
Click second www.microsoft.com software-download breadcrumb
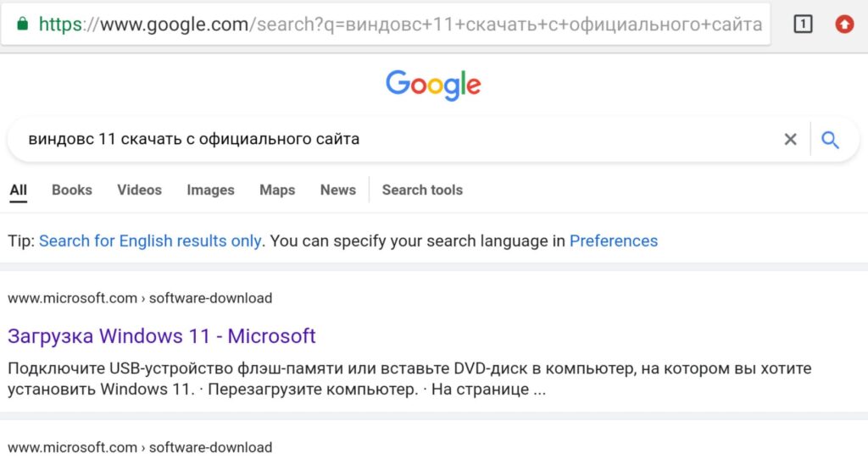tap(140, 447)
